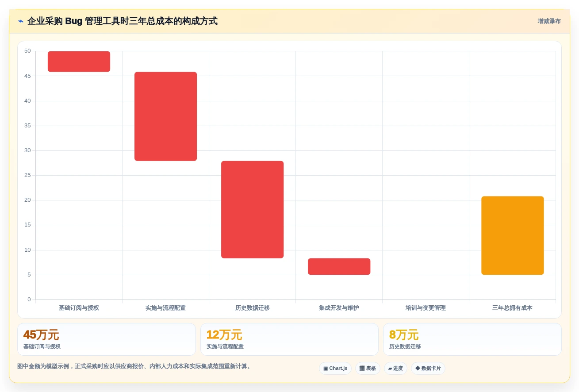579x392 pixels.
Task: Click the chart title about Bug 管理工具
Action: pyautogui.click(x=123, y=21)
